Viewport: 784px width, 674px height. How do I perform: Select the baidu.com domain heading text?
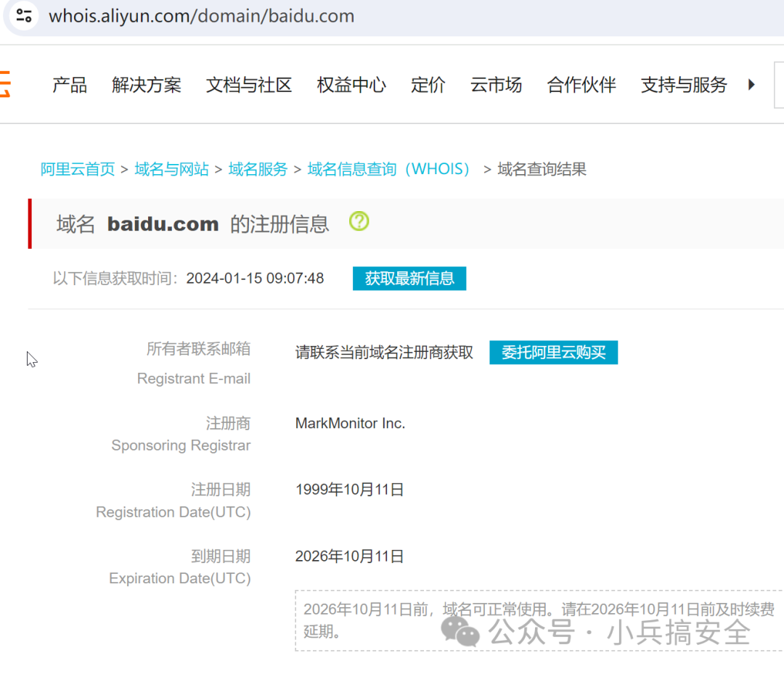[163, 224]
